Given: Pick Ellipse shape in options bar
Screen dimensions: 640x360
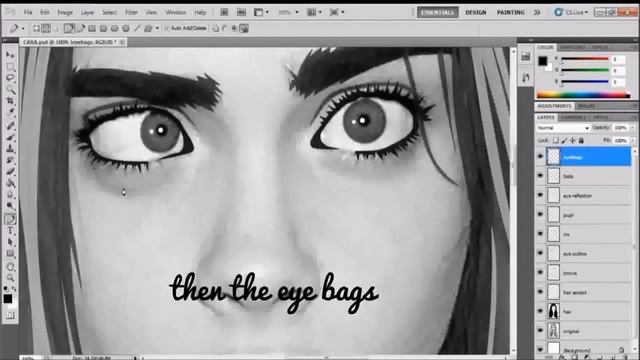Looking at the screenshot, I should (x=115, y=28).
